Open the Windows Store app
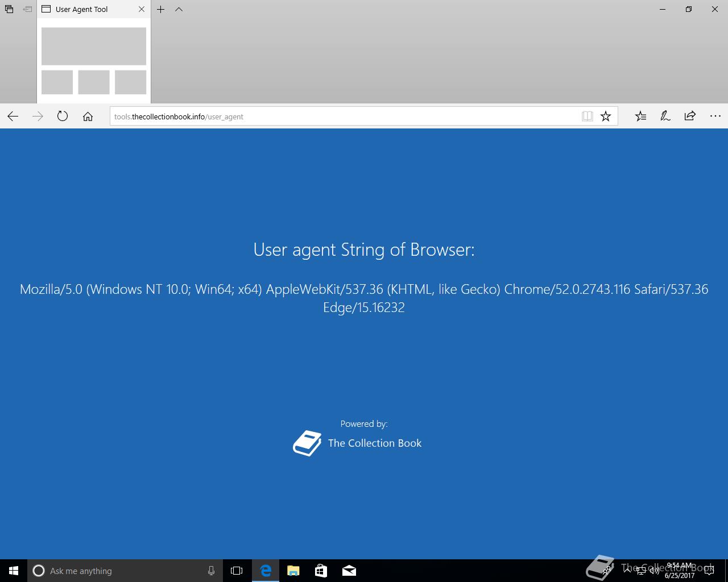This screenshot has height=582, width=728. (x=321, y=571)
